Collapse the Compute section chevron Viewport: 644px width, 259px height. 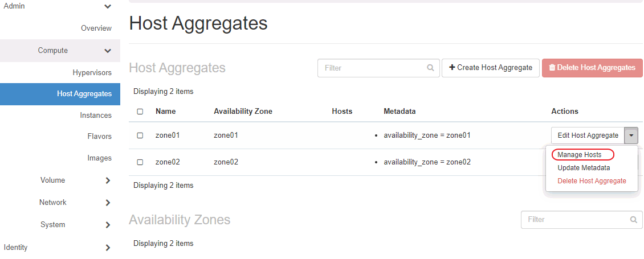click(108, 51)
